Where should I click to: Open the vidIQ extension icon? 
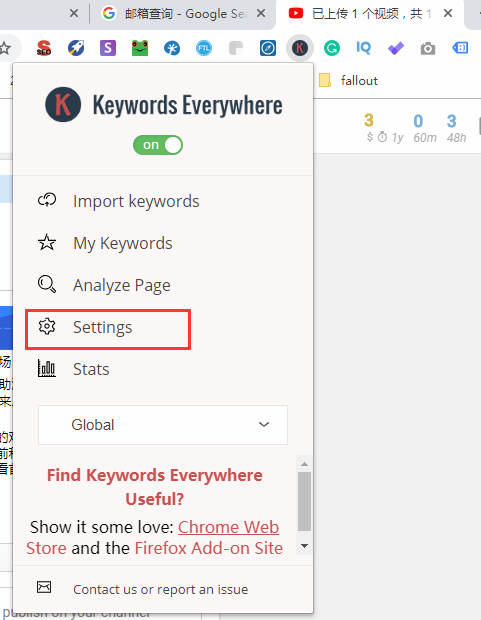tap(364, 48)
